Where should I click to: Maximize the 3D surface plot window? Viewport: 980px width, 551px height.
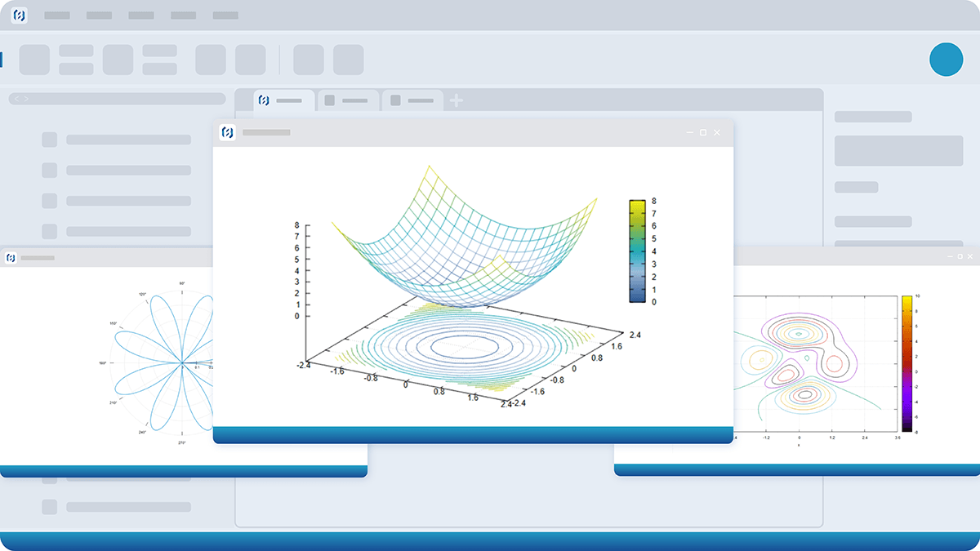tap(703, 132)
